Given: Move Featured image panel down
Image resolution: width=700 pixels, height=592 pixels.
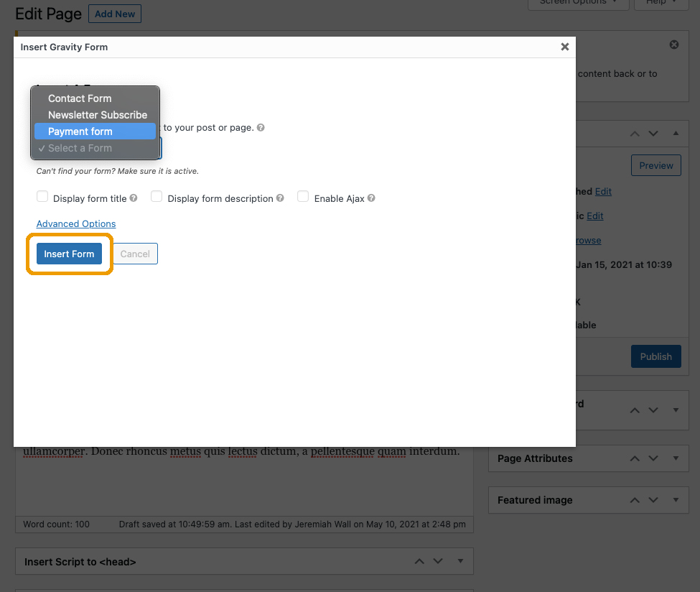Looking at the screenshot, I should pyautogui.click(x=653, y=500).
